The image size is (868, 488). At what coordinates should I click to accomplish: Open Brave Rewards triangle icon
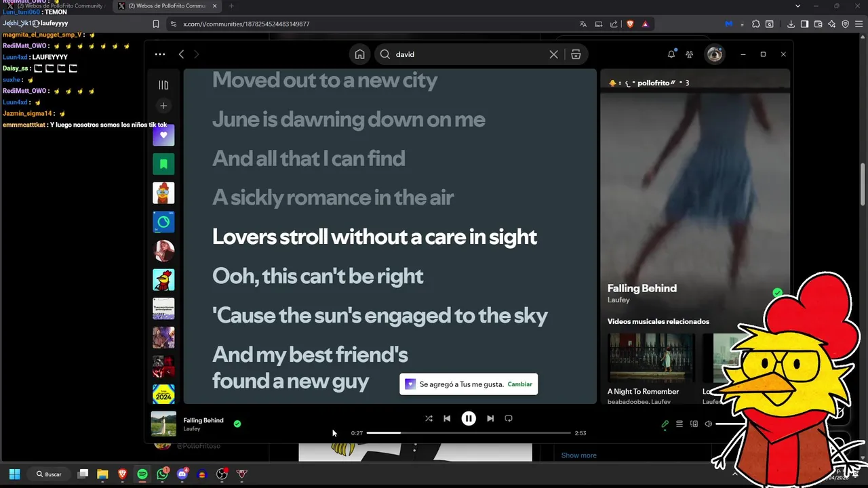click(x=645, y=24)
